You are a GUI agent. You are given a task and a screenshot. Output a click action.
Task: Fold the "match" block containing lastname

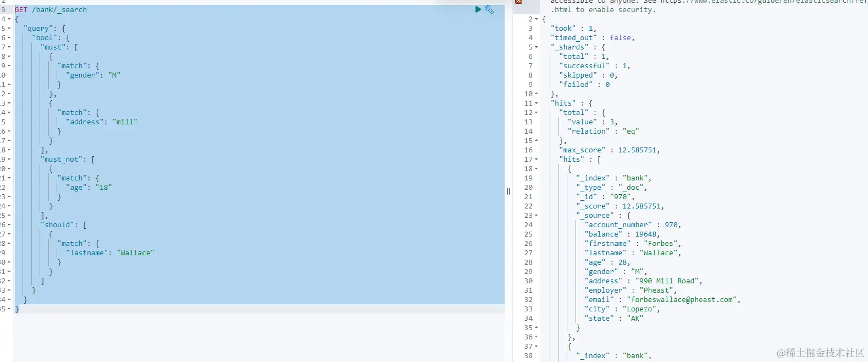pos(9,244)
